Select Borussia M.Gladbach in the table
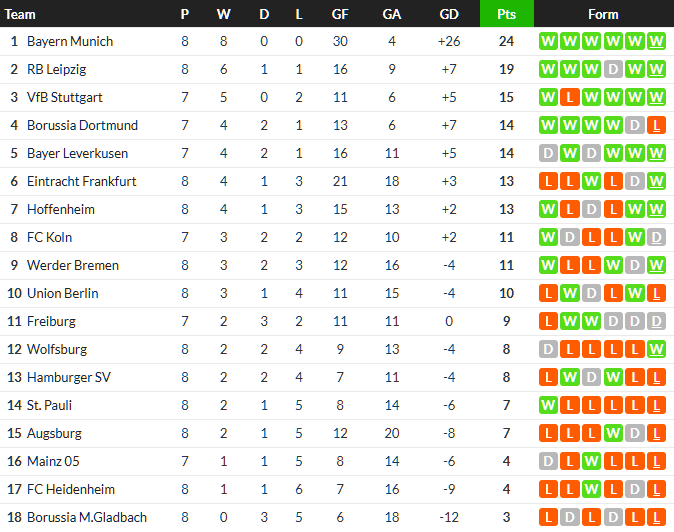 [87, 517]
